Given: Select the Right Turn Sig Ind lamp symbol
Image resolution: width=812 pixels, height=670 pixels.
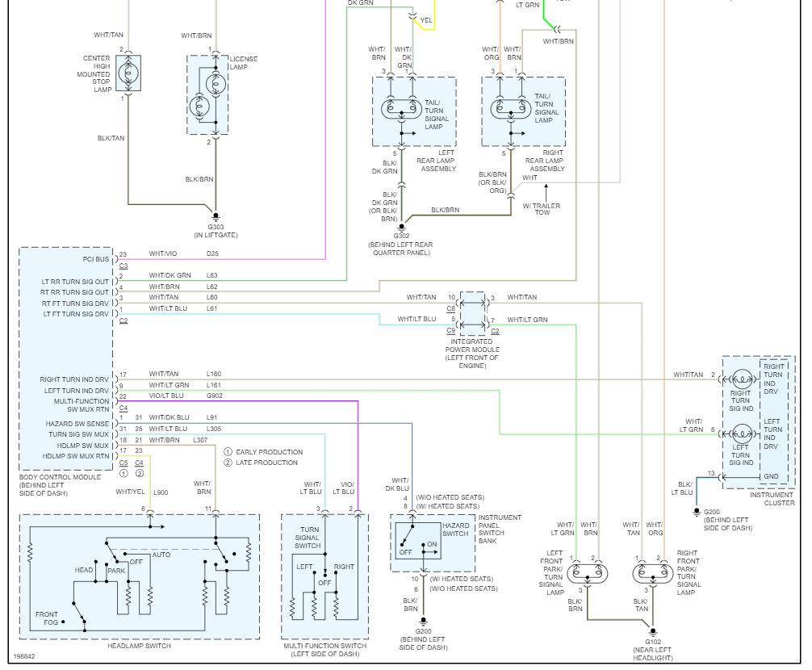Looking at the screenshot, I should (742, 379).
